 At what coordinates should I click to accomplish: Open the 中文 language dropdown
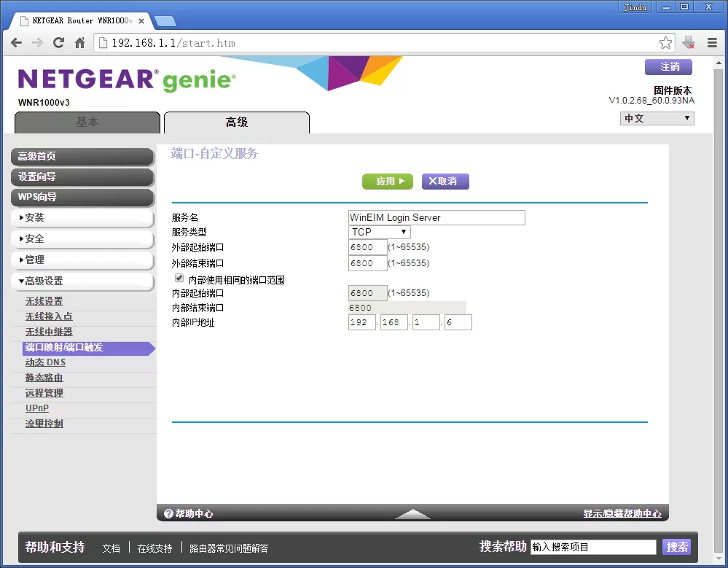pos(657,118)
